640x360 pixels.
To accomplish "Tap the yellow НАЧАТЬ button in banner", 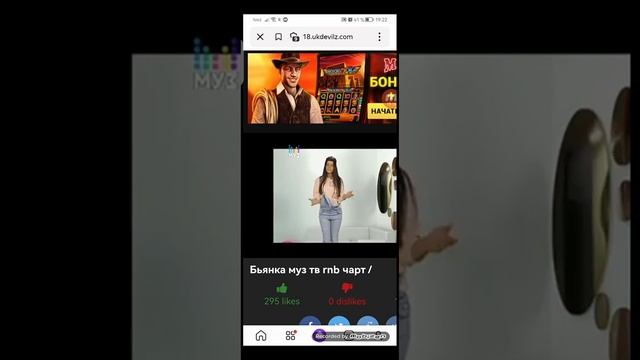I will point(382,111).
